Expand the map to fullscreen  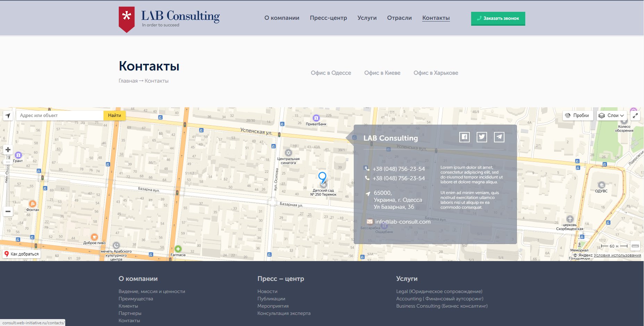[x=635, y=116]
